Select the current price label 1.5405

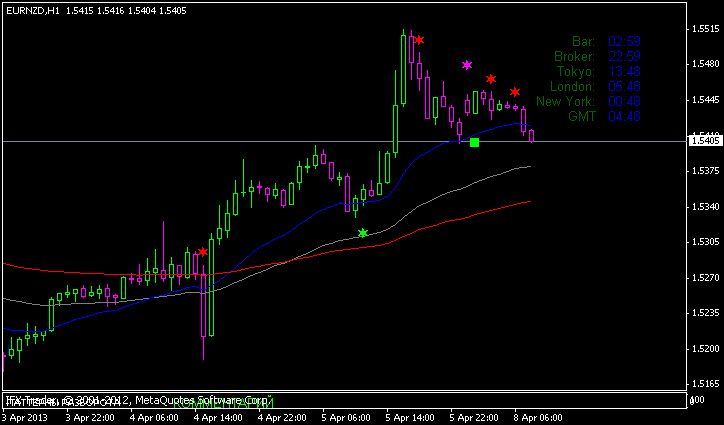tap(705, 141)
